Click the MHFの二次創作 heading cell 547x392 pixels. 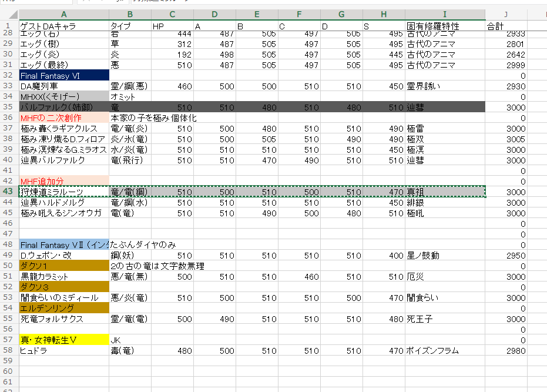pyautogui.click(x=64, y=118)
